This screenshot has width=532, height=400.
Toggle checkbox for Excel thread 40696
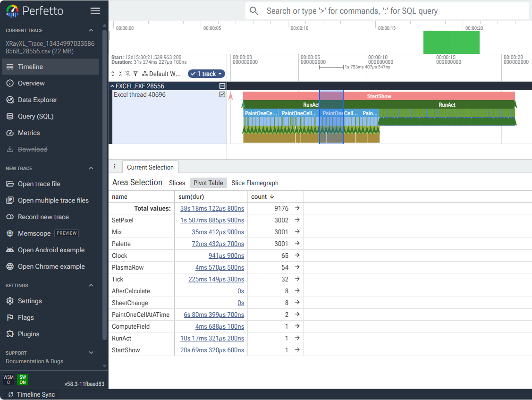pos(222,94)
